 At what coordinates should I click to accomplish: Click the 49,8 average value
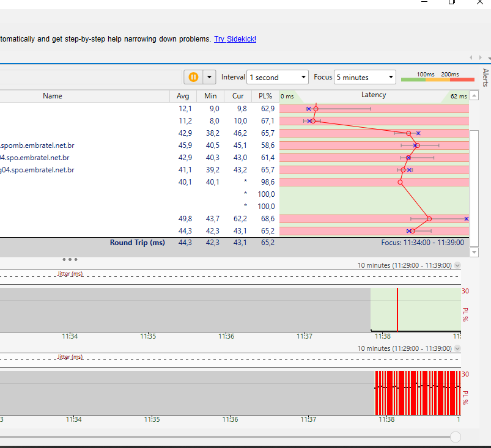185,219
